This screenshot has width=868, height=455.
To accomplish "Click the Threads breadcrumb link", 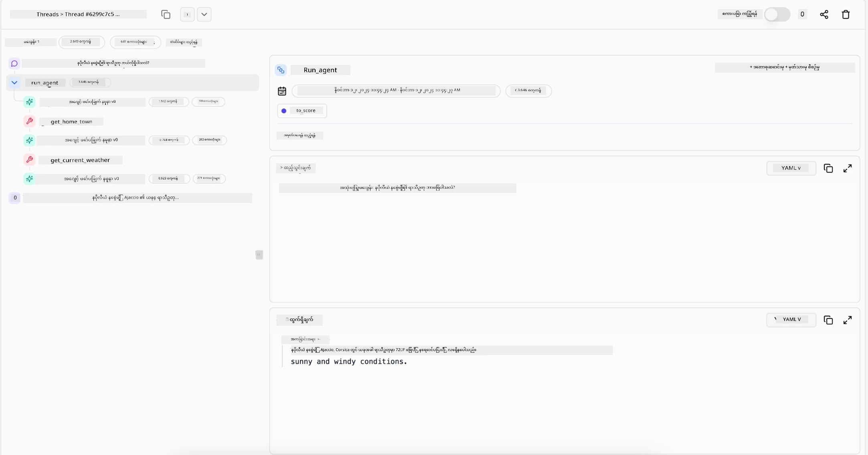I will pos(47,14).
